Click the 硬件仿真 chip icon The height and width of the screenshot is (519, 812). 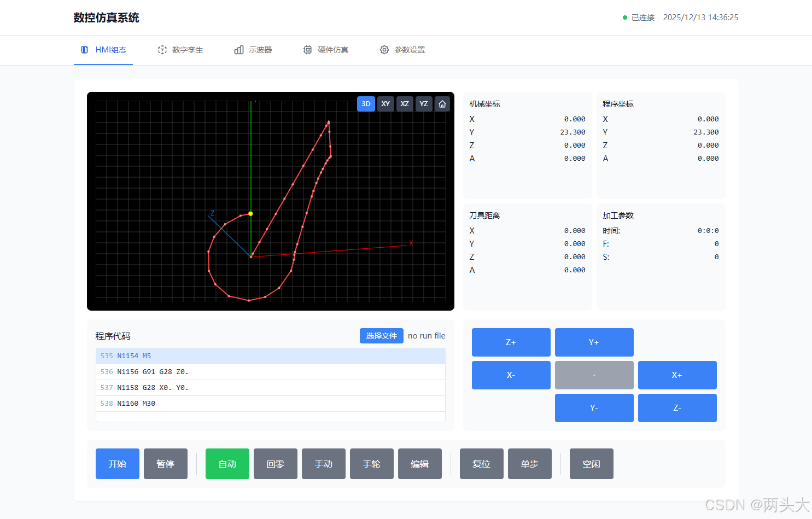[x=308, y=50]
